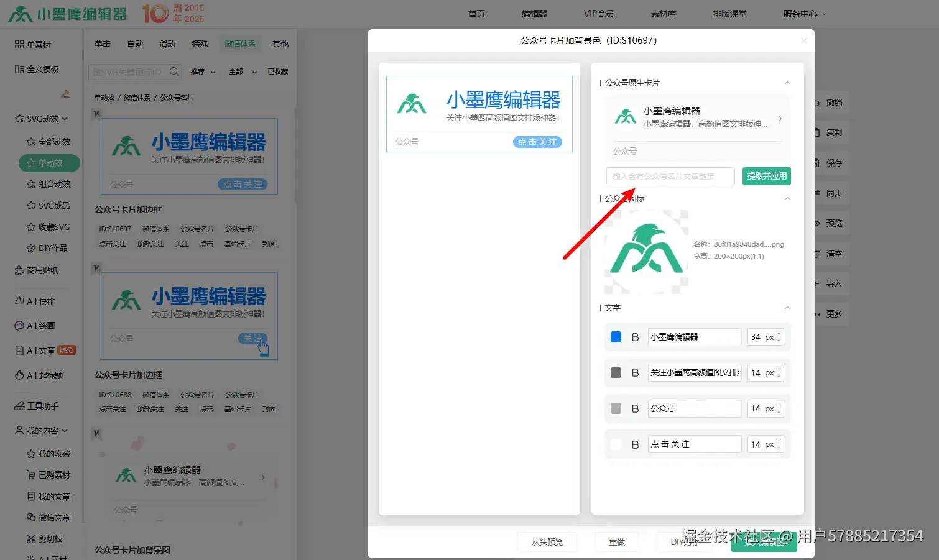Click the article link input field

pyautogui.click(x=670, y=177)
